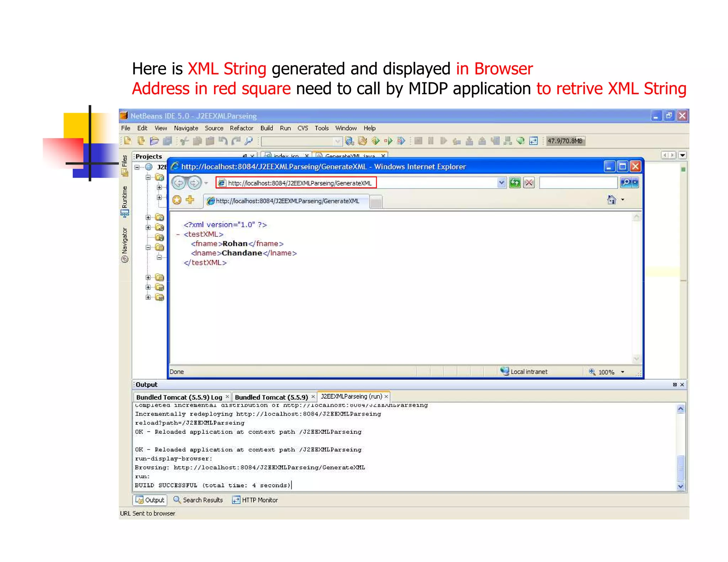Open the Files side tab
The image size is (728, 562).
tap(125, 165)
